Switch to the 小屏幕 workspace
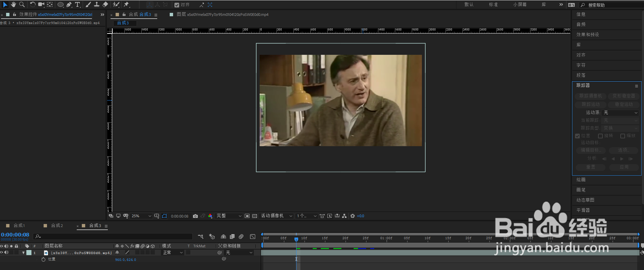Image resolution: width=644 pixels, height=270 pixels. tap(520, 5)
